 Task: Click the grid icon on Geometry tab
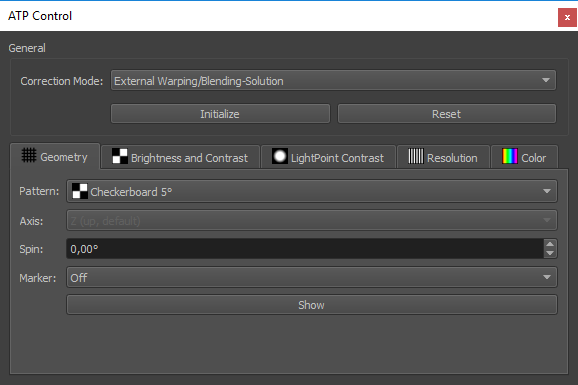(x=28, y=155)
